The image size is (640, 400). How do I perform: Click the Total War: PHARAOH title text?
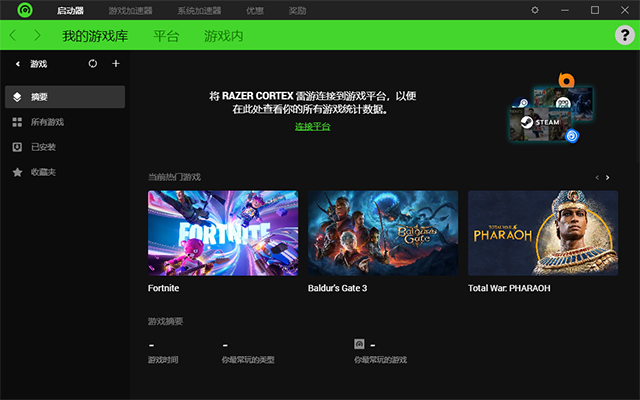(509, 288)
